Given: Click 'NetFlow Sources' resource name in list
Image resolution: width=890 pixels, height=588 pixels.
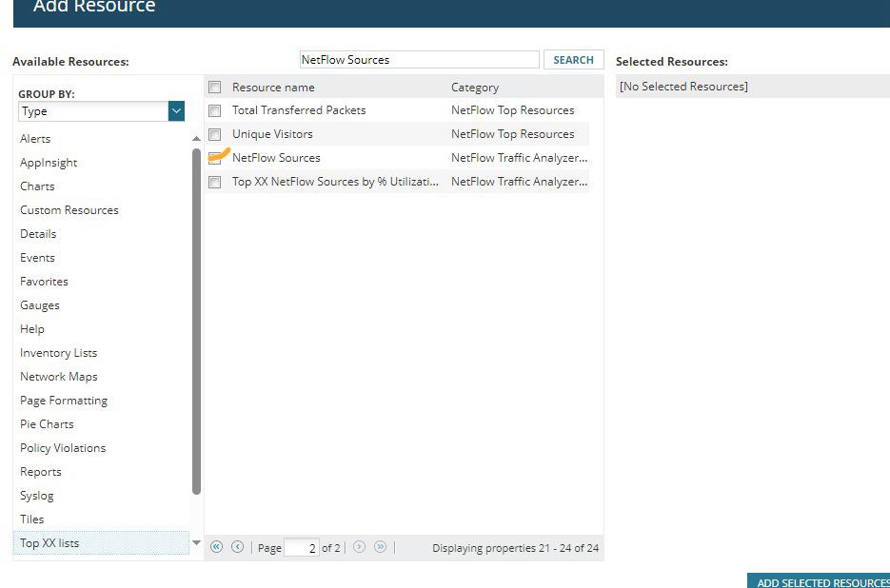Looking at the screenshot, I should (x=276, y=158).
